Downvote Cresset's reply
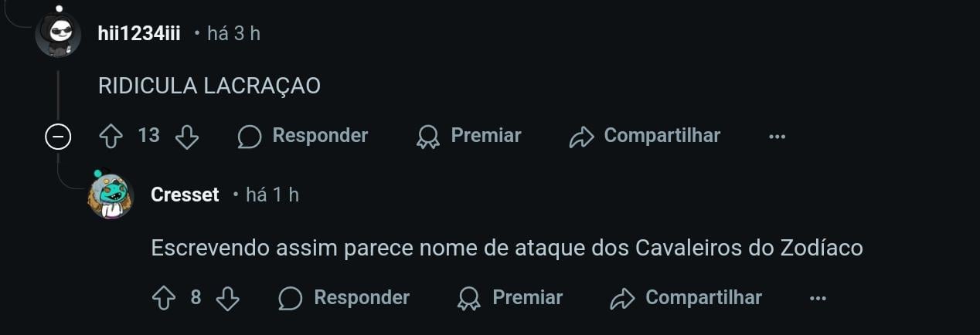The width and height of the screenshot is (980, 335). 227,299
